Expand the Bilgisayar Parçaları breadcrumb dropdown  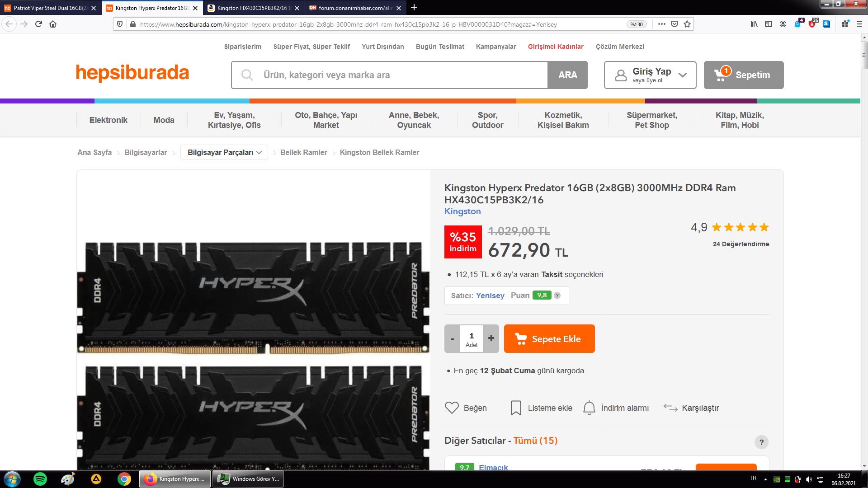pyautogui.click(x=259, y=153)
